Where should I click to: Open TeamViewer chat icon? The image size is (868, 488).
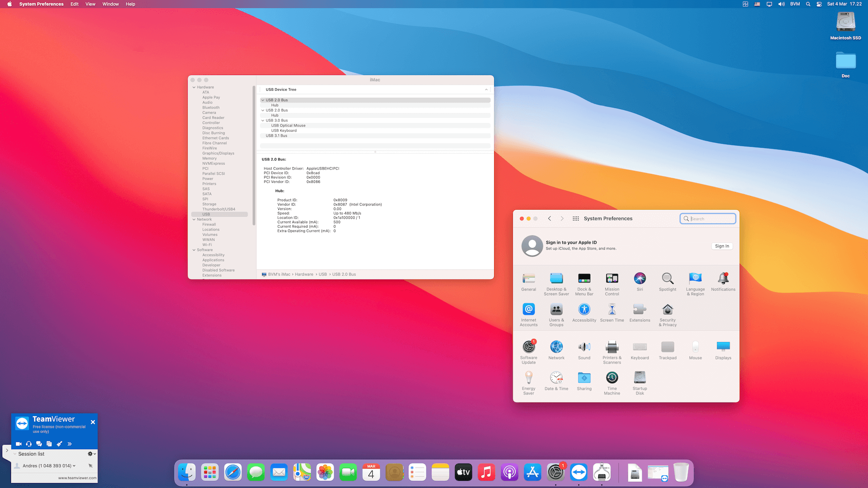(39, 444)
